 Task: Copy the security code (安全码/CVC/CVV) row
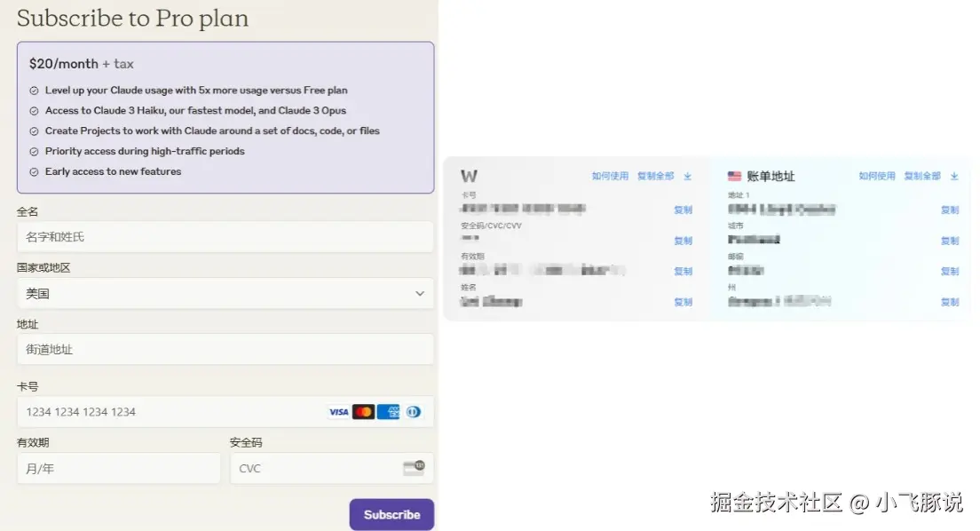click(x=684, y=241)
